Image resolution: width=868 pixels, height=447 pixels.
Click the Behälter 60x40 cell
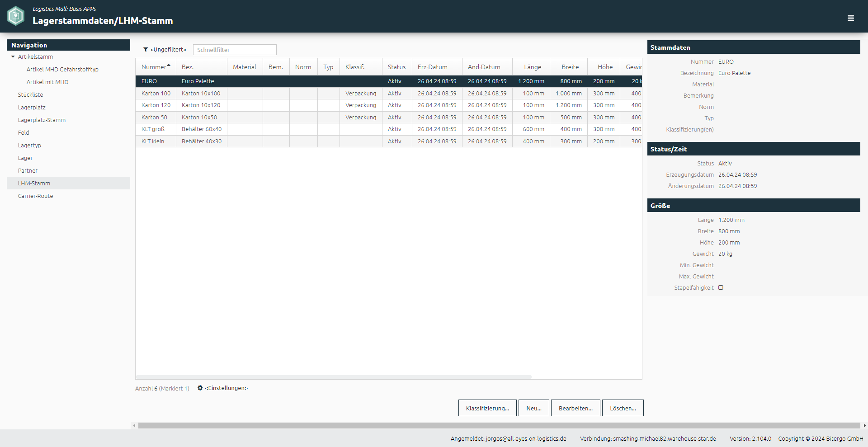click(202, 129)
